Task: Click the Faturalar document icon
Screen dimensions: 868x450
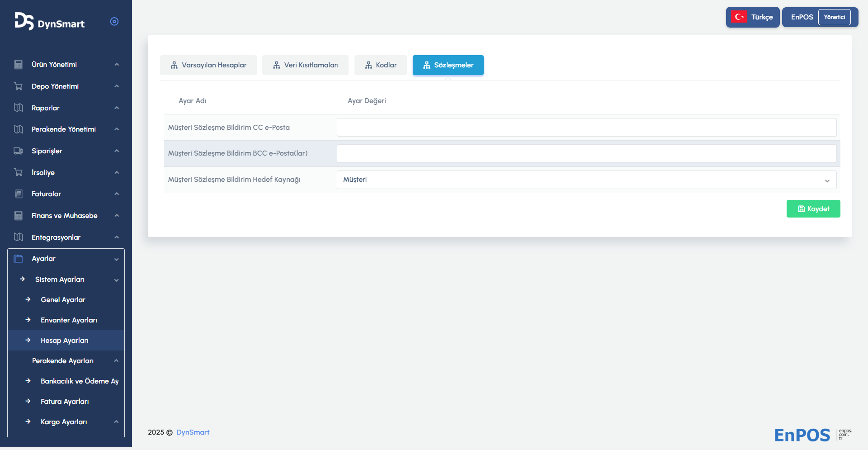Action: tap(19, 194)
